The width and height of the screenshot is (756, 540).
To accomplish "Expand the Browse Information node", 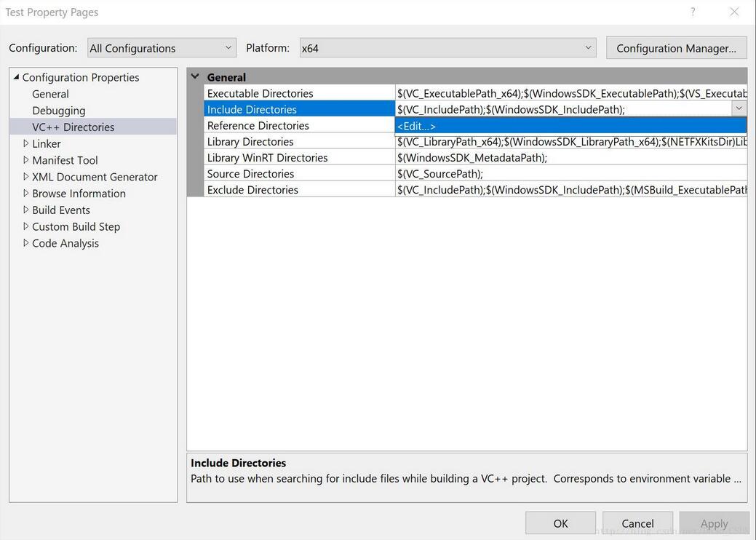I will click(x=25, y=193).
